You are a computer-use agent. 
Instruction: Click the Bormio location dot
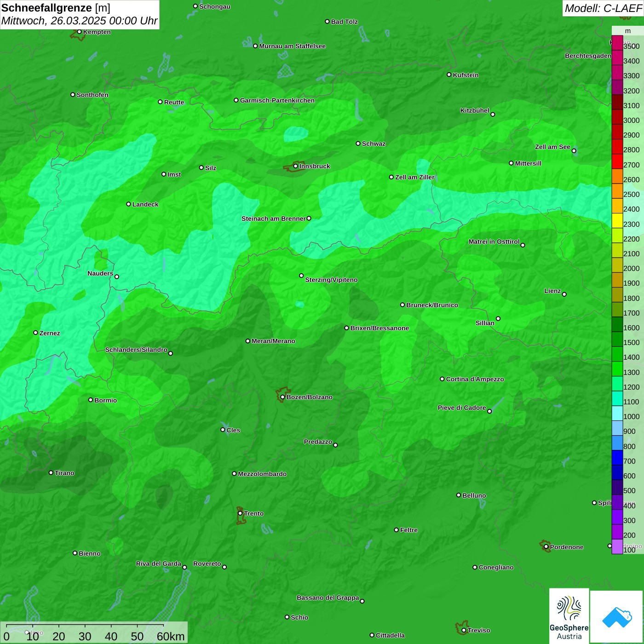(x=91, y=400)
